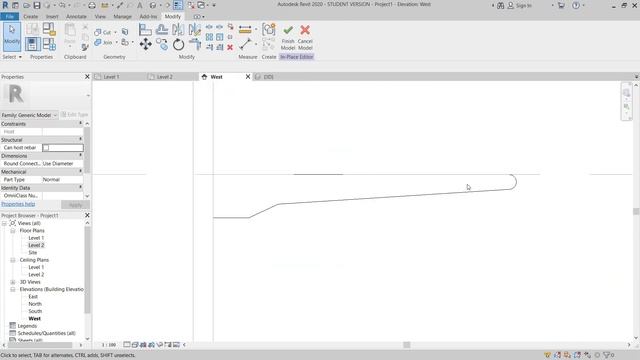Switch to Level 2 view tab
Viewport: 640px width, 360px height.
pyautogui.click(x=164, y=77)
